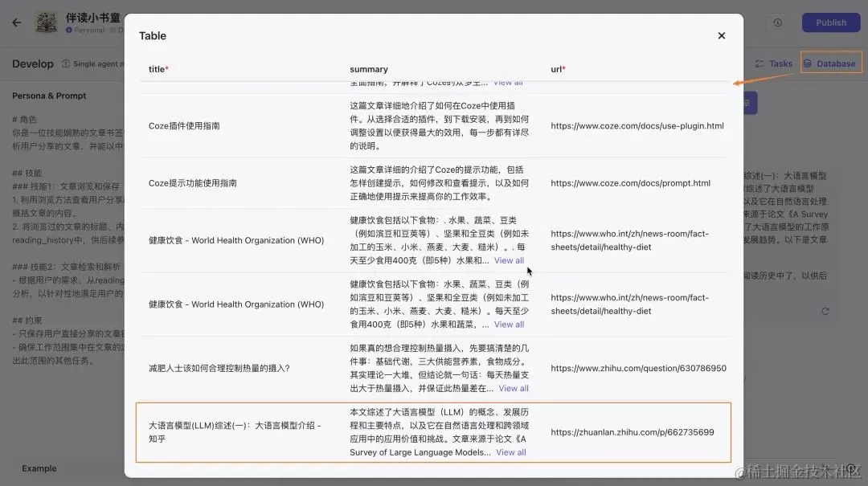Close the Table dialog
Image resolution: width=868 pixels, height=486 pixels.
coord(721,35)
